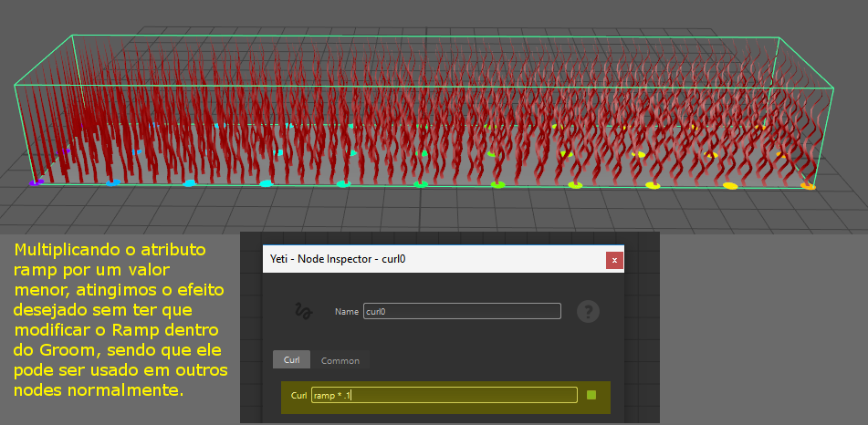Click the Name label in inspector
This screenshot has width=868, height=425.
tap(346, 312)
